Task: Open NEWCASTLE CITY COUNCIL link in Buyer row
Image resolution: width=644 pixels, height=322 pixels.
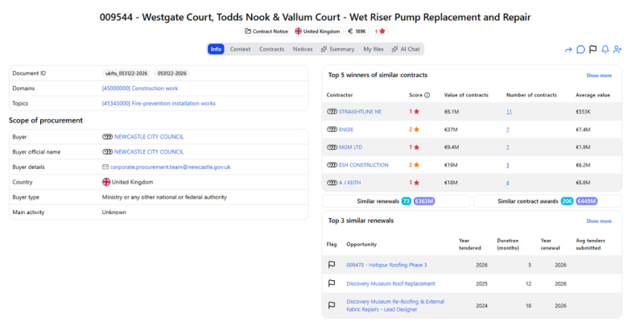Action: (x=149, y=137)
